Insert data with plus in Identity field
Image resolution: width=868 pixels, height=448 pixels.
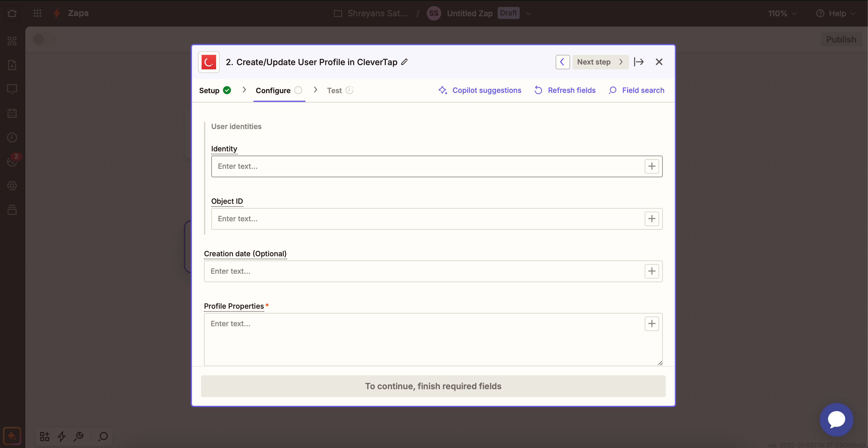click(652, 166)
